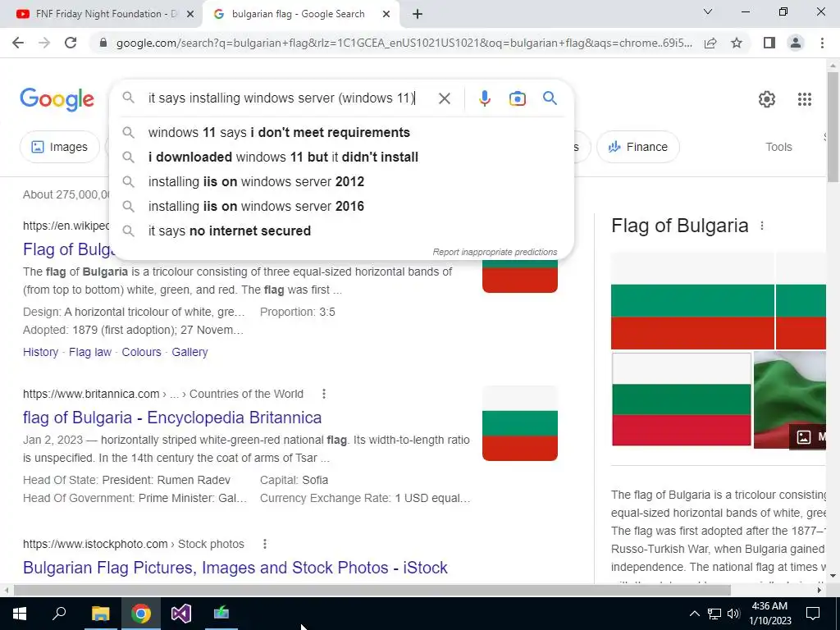
Task: Click the horizontal page scrollbar
Action: [372, 590]
